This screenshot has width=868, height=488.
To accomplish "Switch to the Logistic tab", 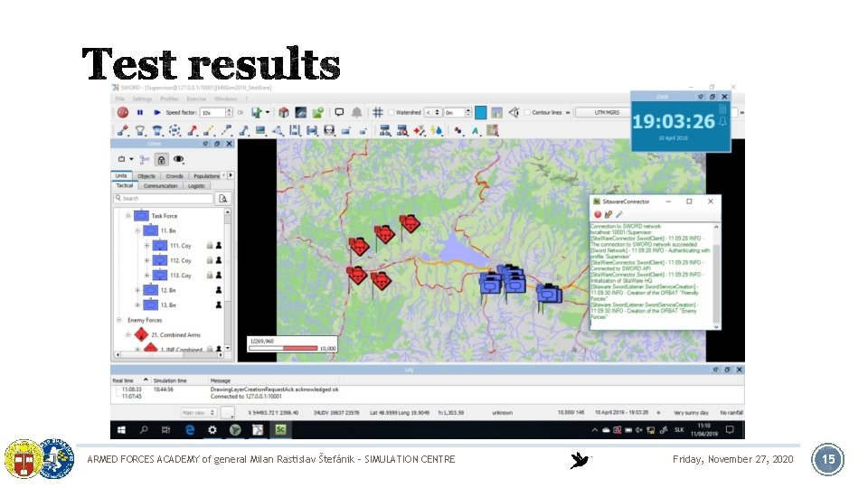I will coord(196,186).
